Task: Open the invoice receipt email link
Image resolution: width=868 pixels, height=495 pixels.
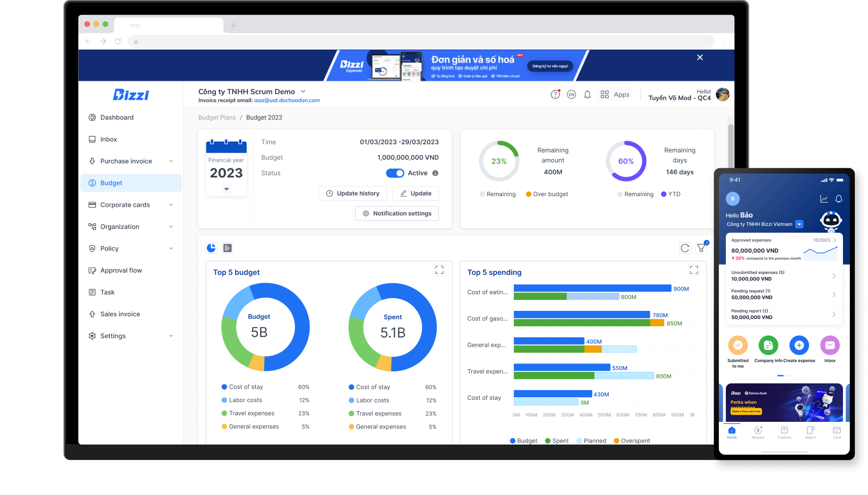Action: pyautogui.click(x=287, y=100)
